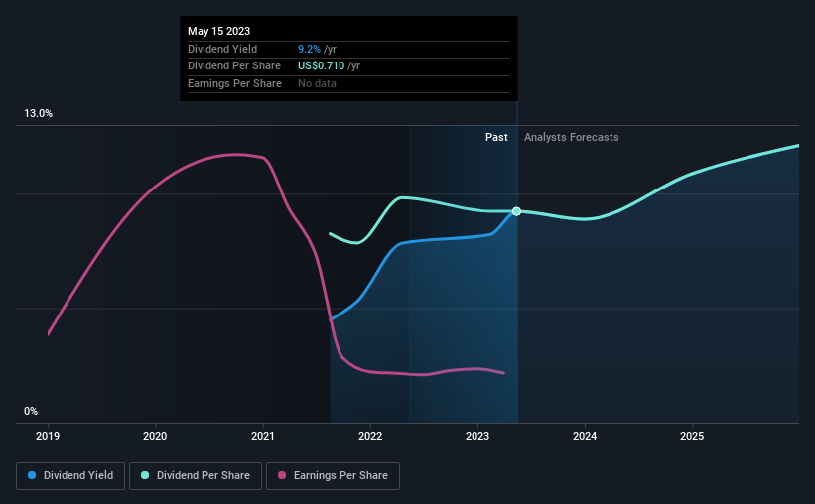Click the pink Earnings Per Share legend dot
This screenshot has width=815, height=504.
pyautogui.click(x=282, y=475)
